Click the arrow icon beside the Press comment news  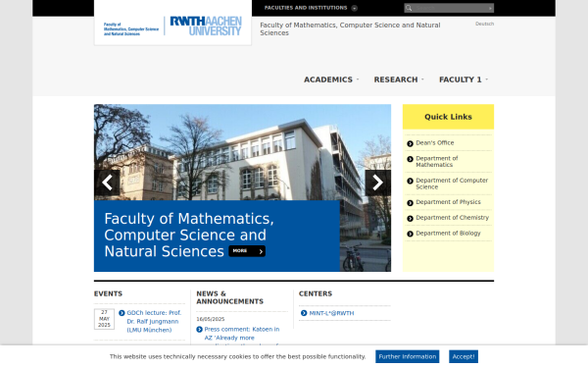tap(200, 330)
